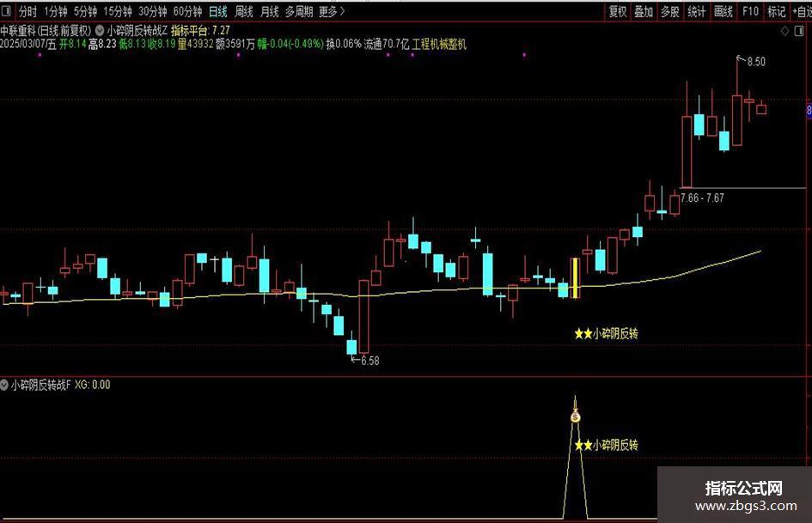Screen dimensions: 812x523
Task: Click the 7.66 - 7.67 gap label
Action: (x=702, y=198)
